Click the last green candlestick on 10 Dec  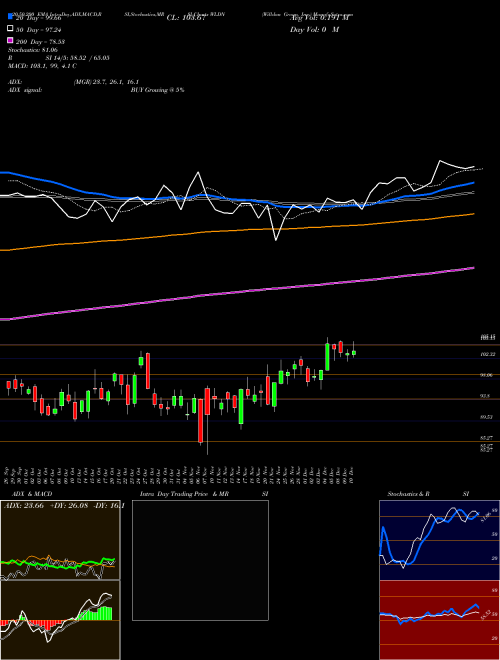point(354,353)
